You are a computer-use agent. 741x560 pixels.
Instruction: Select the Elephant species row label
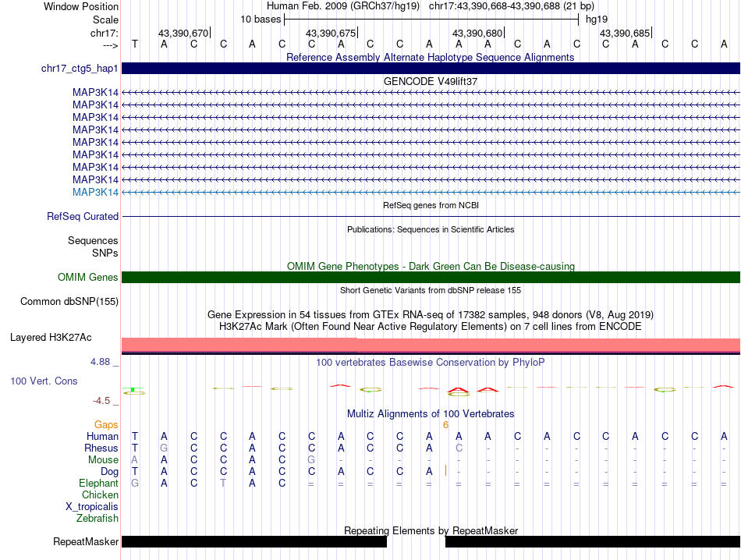click(x=98, y=483)
